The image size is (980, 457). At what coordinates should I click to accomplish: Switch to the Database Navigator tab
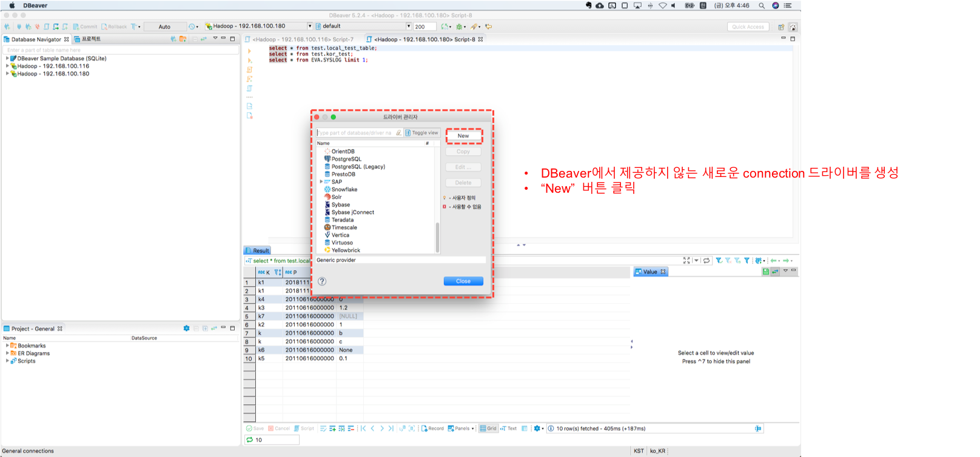coord(36,39)
